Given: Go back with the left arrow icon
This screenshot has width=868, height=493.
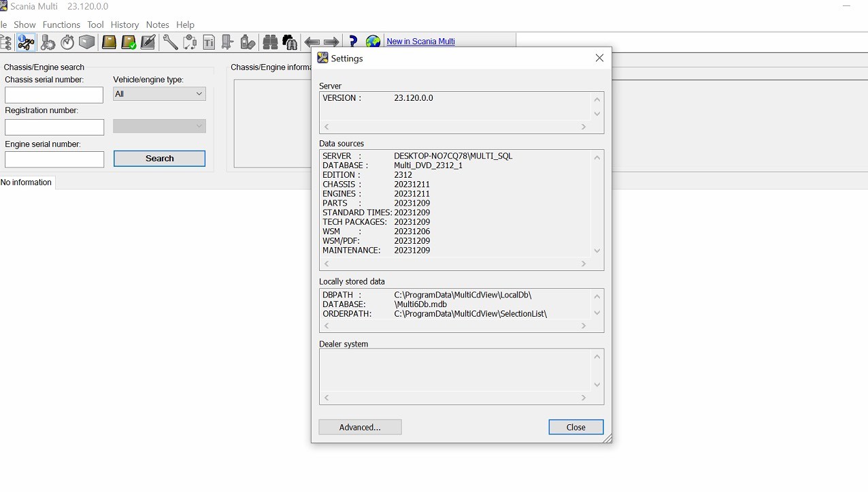Looking at the screenshot, I should pos(312,42).
